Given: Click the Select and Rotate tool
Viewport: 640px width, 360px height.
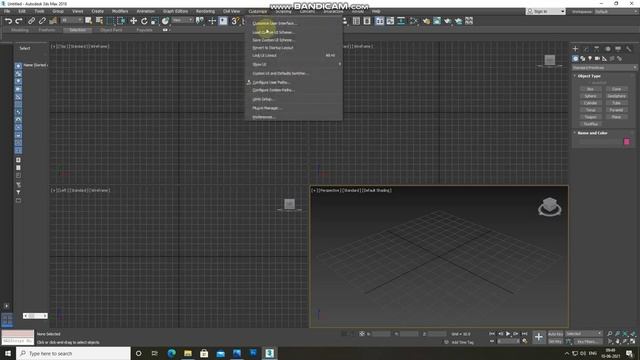Looking at the screenshot, I should coord(144,21).
